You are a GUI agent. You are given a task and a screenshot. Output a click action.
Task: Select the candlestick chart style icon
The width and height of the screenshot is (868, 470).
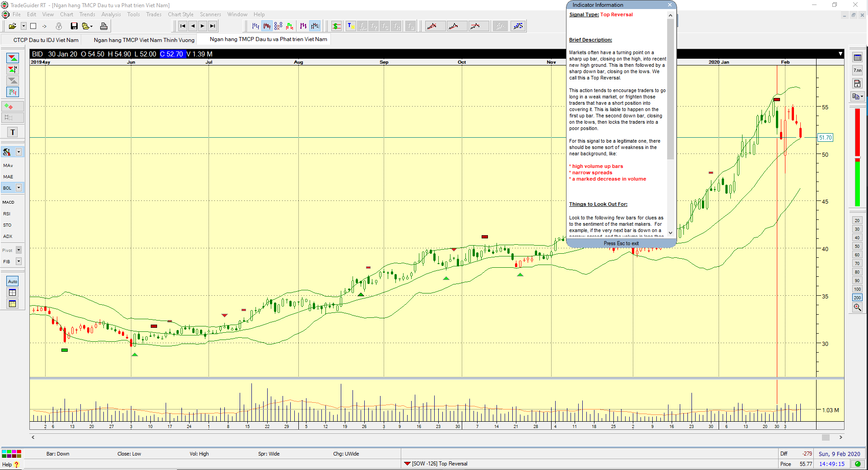tap(267, 26)
